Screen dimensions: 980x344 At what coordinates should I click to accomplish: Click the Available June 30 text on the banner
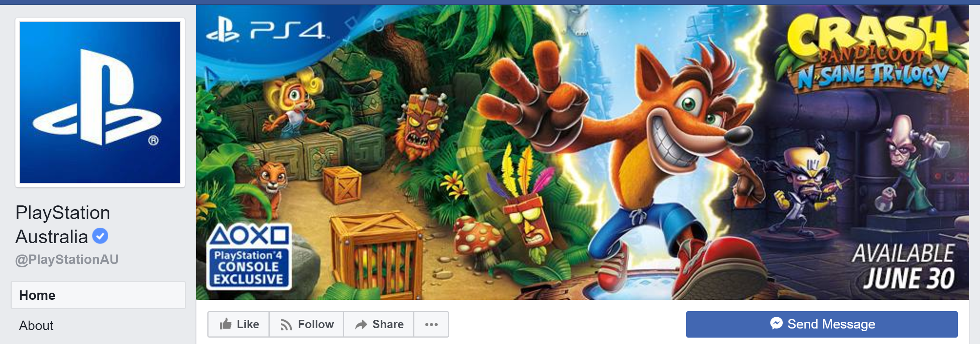[903, 267]
